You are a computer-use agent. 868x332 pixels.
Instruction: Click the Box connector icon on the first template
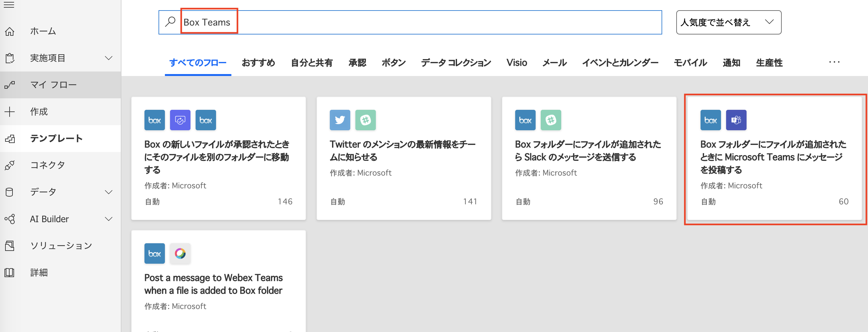point(154,120)
